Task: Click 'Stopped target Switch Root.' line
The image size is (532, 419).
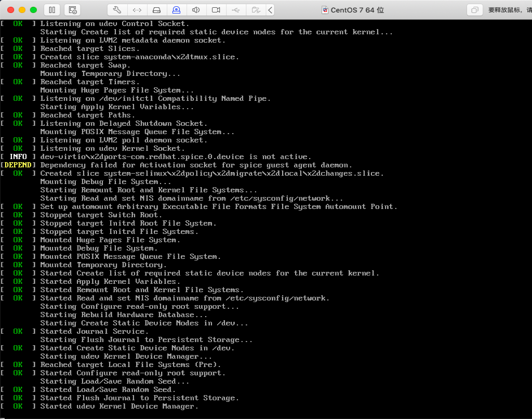Action: pos(101,215)
